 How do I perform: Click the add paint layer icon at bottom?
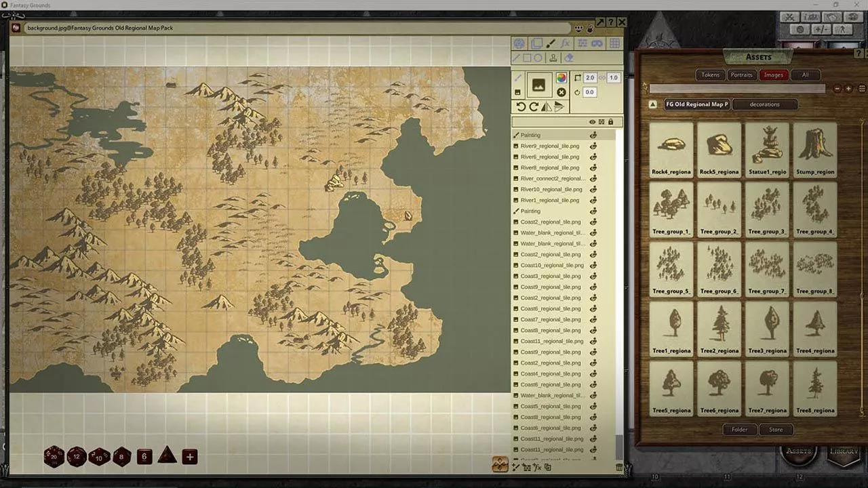517,467
